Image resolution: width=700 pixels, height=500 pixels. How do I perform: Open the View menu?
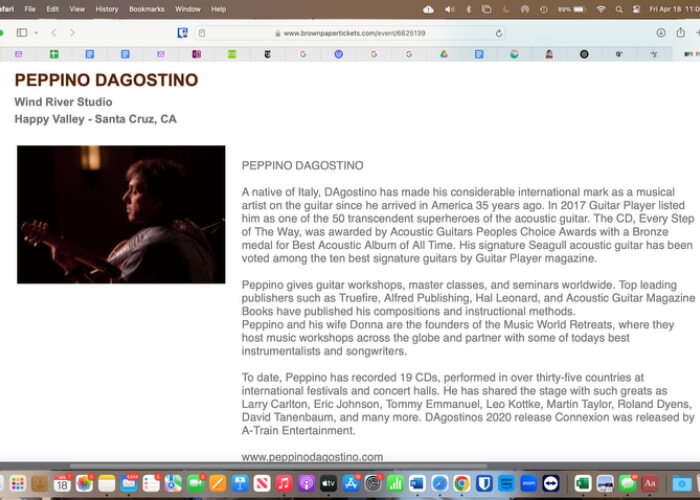pos(77,9)
